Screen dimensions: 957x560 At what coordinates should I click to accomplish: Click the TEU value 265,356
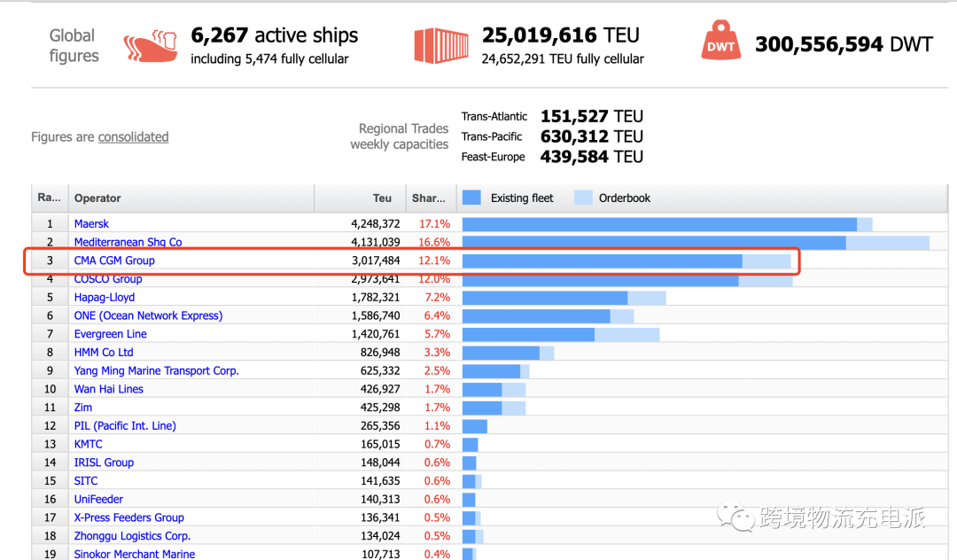(x=380, y=425)
